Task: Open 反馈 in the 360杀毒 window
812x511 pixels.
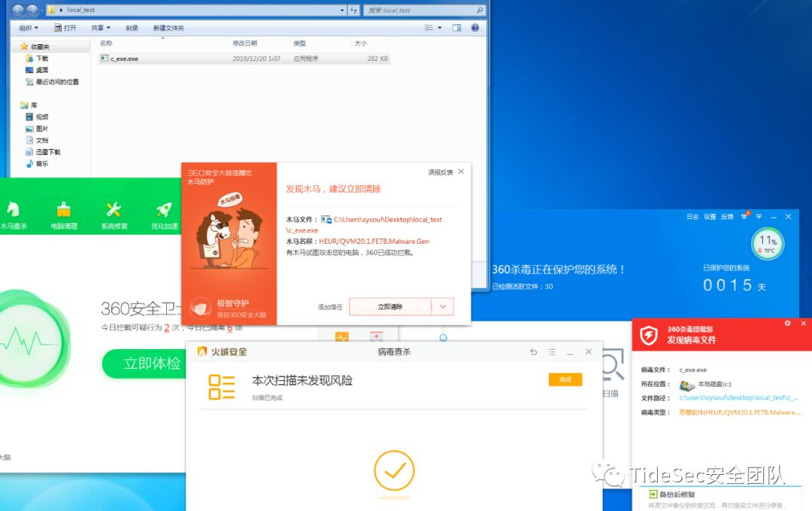Action: pyautogui.click(x=727, y=217)
